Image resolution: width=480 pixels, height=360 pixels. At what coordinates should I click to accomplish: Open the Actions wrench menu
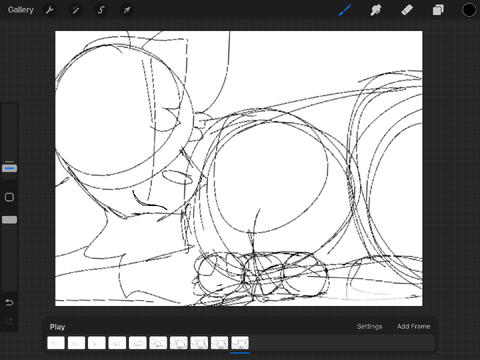(50, 10)
